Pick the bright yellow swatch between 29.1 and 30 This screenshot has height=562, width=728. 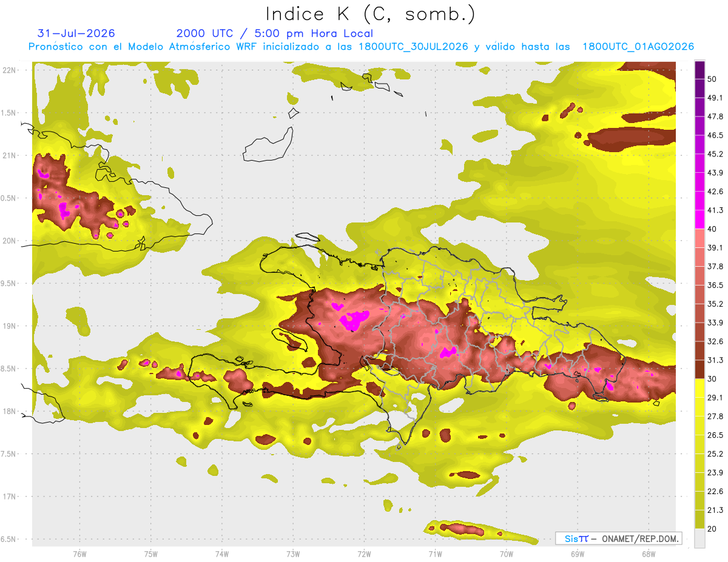click(700, 389)
